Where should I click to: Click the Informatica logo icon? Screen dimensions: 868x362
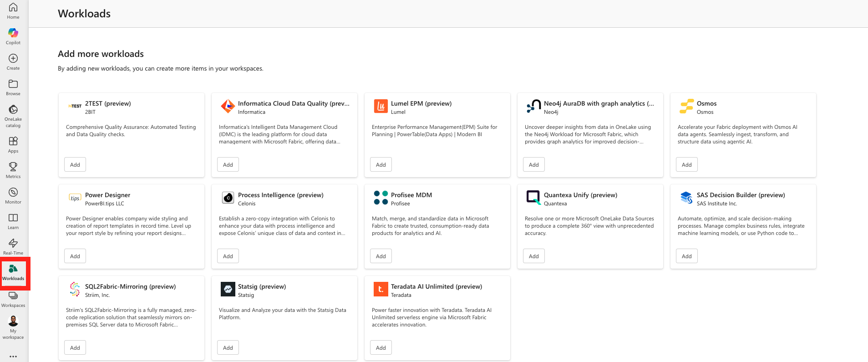coord(228,106)
